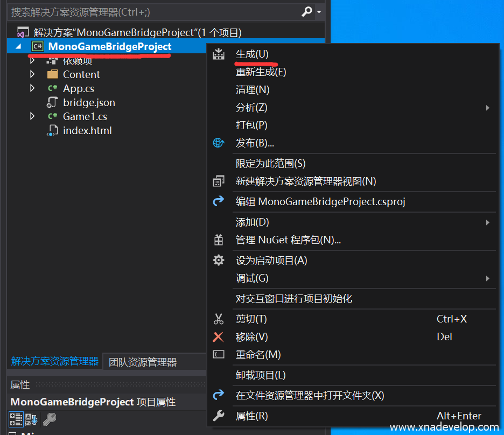Click the gear icon for 设为启动项目(A)
Viewport: 504px width, 435px height.
point(219,260)
